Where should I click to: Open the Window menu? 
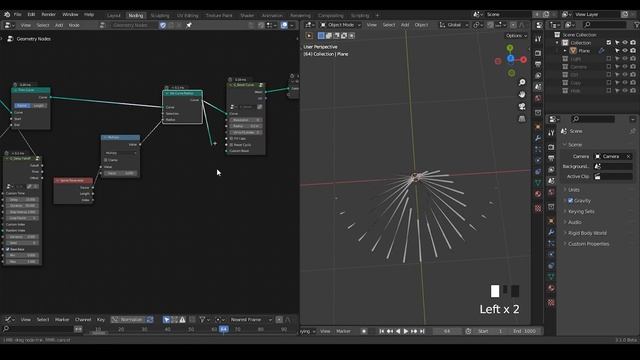click(70, 14)
